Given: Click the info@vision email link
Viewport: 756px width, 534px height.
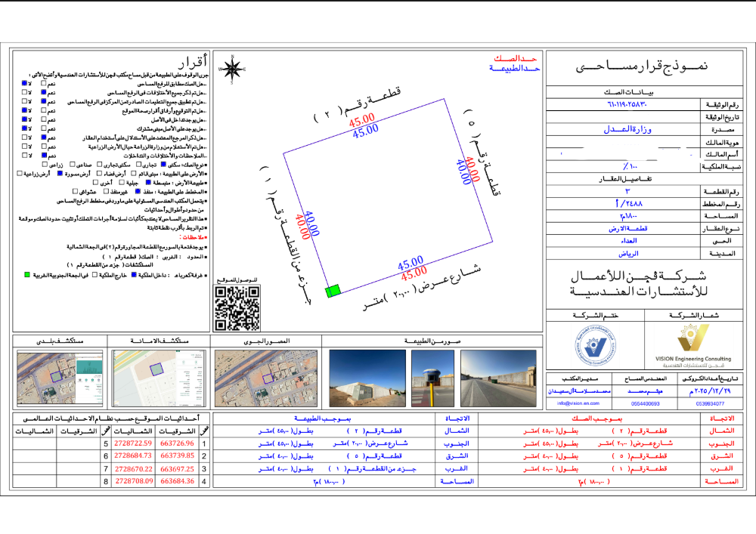Looking at the screenshot, I should (x=578, y=403).
